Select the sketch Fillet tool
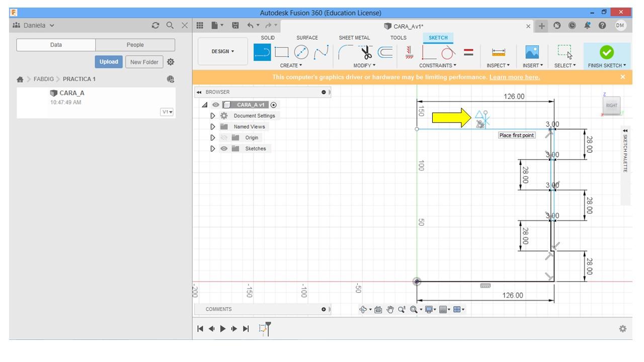644x362 pixels. pyautogui.click(x=346, y=52)
